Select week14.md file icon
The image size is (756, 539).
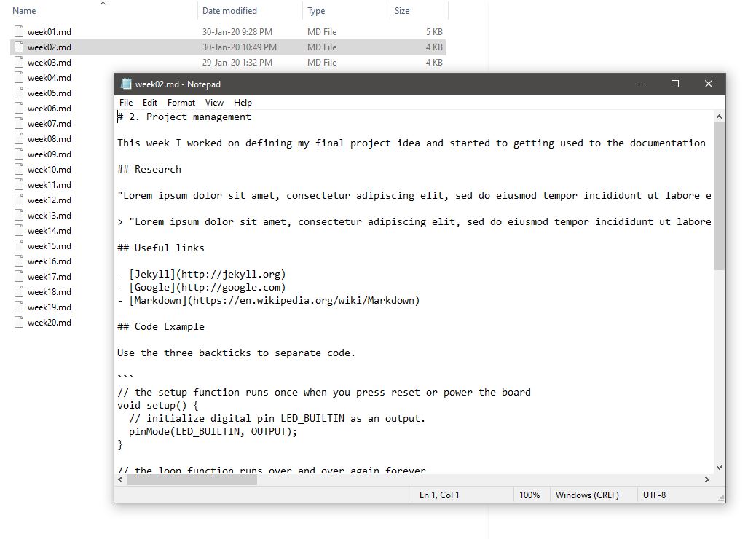click(19, 231)
